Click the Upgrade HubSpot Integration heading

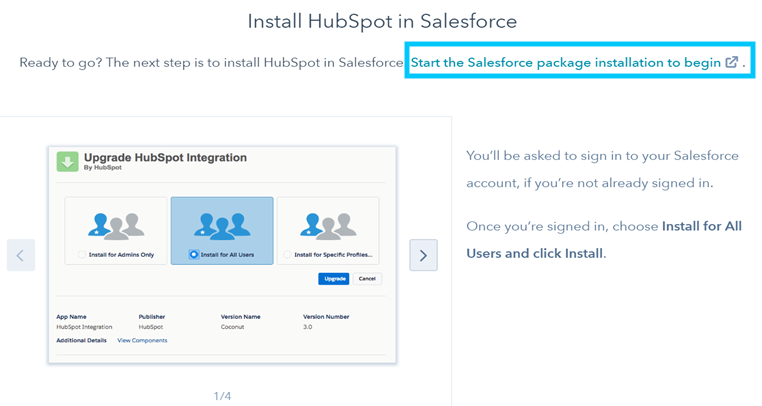(165, 158)
